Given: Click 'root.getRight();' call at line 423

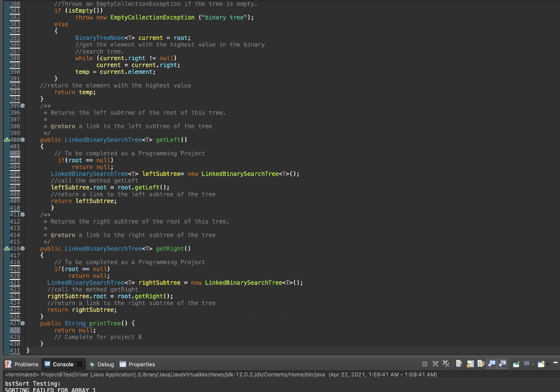Looking at the screenshot, I should coord(145,296).
